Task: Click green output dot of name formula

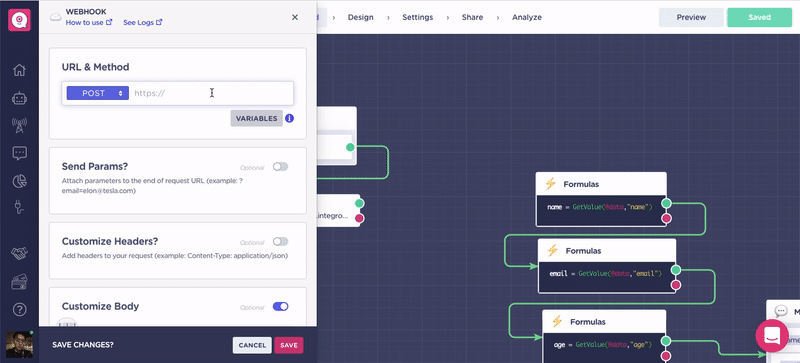Action: pyautogui.click(x=666, y=203)
